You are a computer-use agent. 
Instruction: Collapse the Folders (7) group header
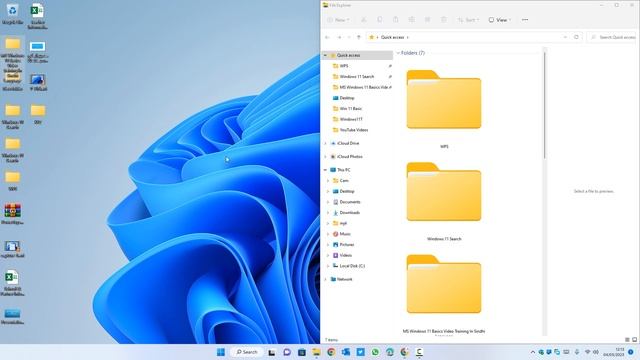pos(398,53)
